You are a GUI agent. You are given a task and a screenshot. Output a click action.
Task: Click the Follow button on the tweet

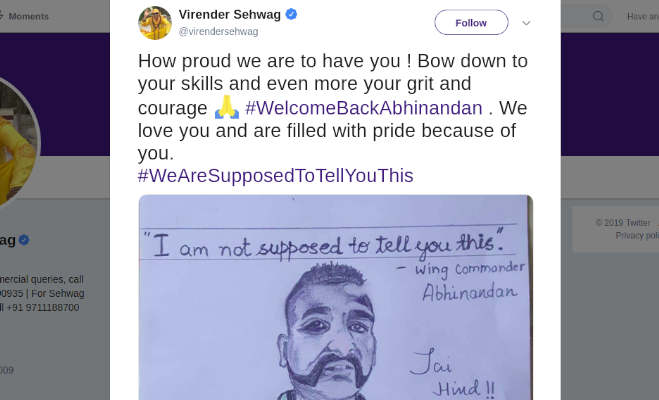coord(471,23)
